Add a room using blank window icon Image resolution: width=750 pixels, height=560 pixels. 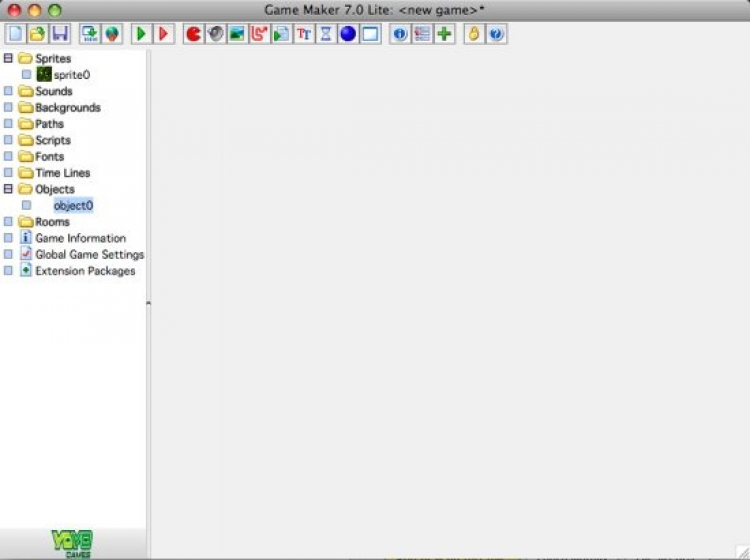click(370, 34)
